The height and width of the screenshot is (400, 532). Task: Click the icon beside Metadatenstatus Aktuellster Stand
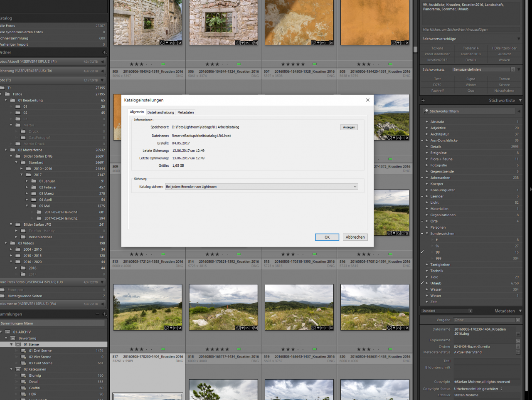(x=518, y=352)
